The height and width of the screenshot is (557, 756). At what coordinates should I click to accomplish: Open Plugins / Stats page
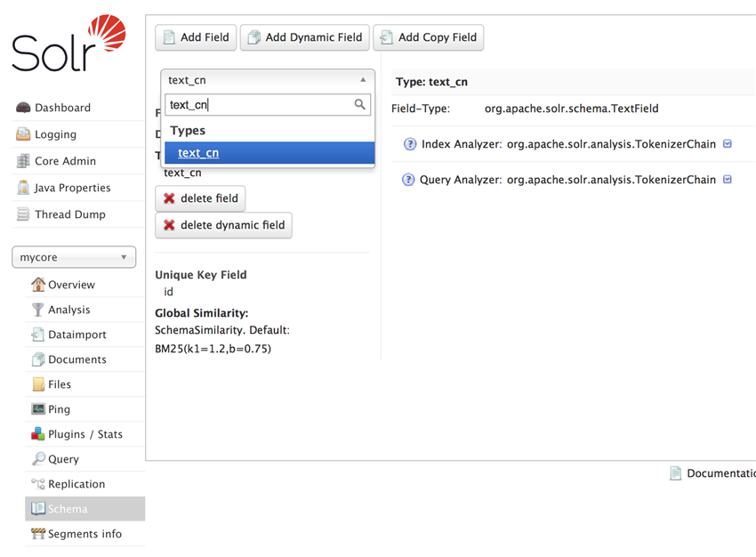coord(85,434)
